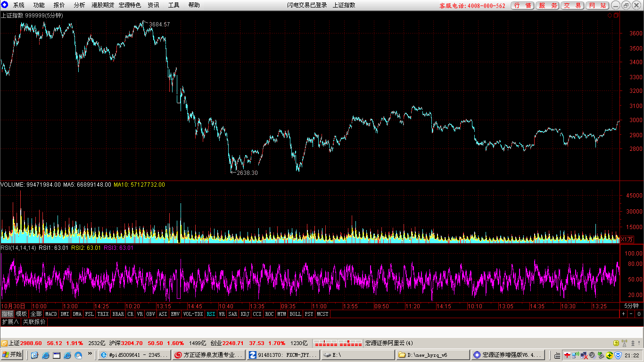Select the BOLL indicator

pos(295,314)
